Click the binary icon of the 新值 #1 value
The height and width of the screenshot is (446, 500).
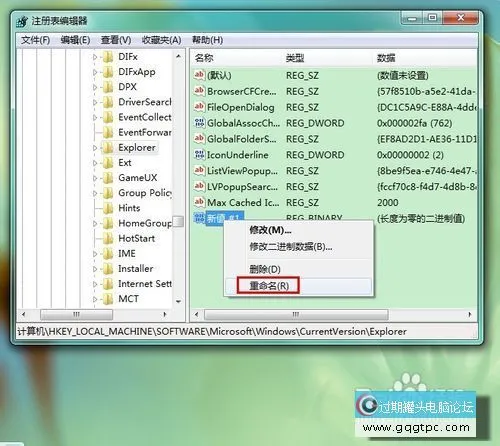[199, 218]
